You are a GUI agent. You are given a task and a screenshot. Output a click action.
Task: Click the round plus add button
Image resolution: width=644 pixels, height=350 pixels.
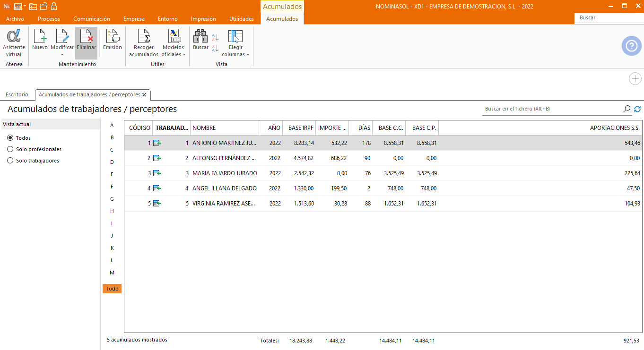[635, 79]
